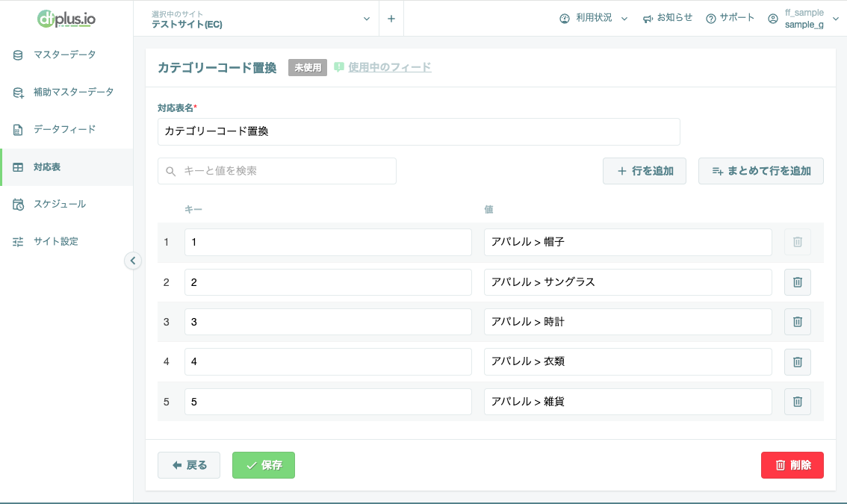Viewport: 847px width, 504px height.
Task: Open the 使用中のフィード link
Action: click(389, 67)
